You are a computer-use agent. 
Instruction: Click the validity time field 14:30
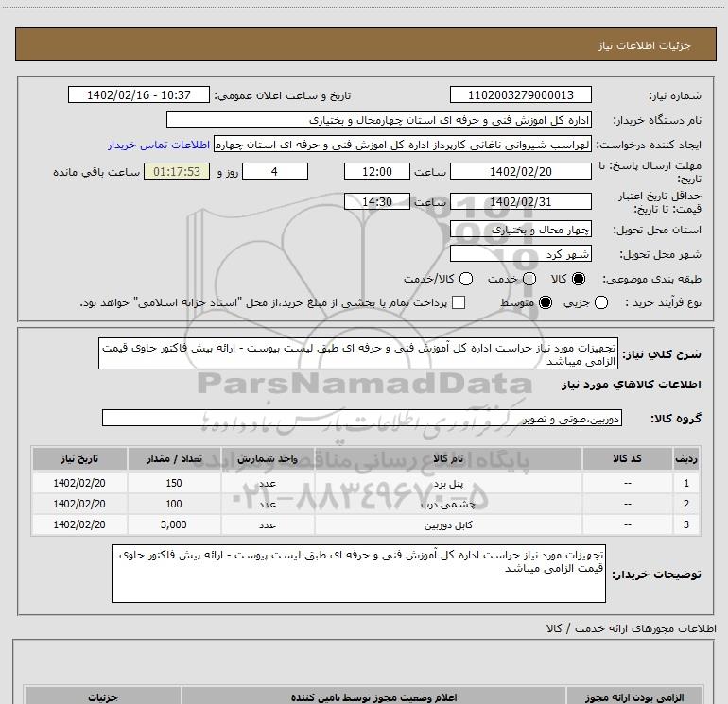pos(377,201)
